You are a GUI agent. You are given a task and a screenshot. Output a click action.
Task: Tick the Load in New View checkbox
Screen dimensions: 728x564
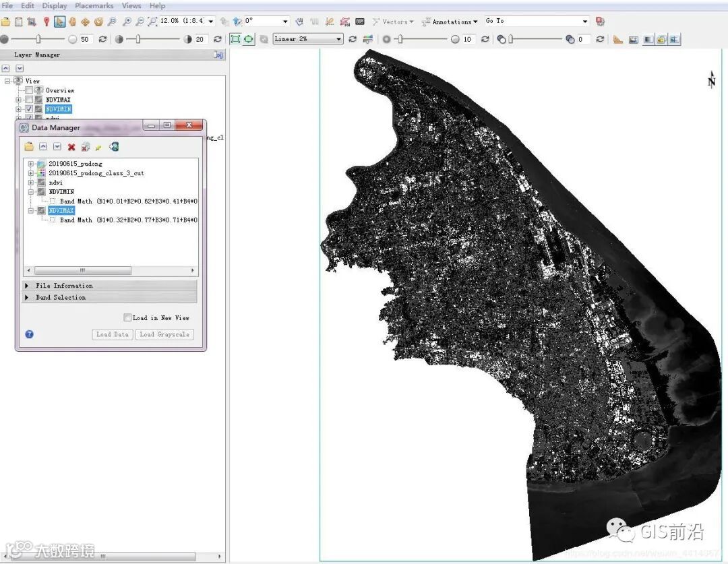point(127,318)
